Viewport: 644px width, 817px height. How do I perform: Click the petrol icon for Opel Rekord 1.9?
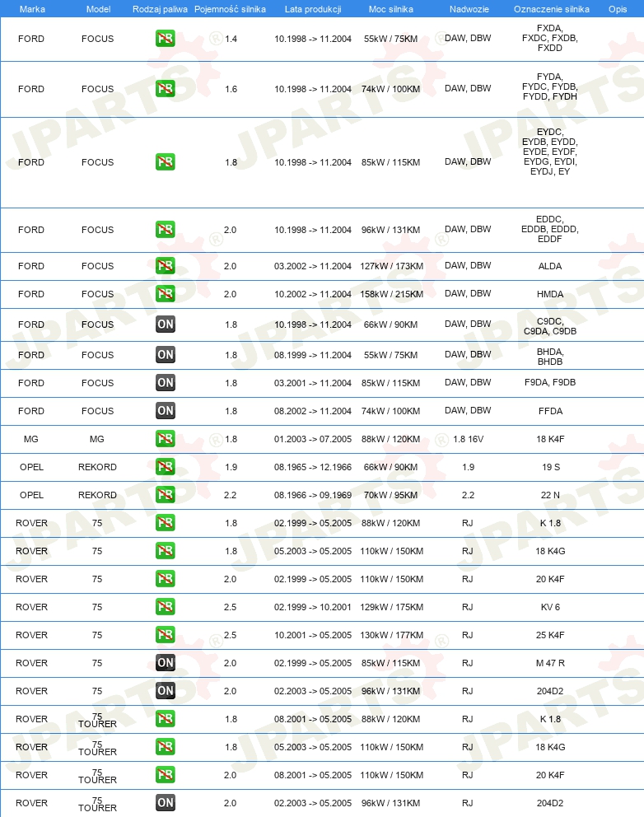(166, 467)
